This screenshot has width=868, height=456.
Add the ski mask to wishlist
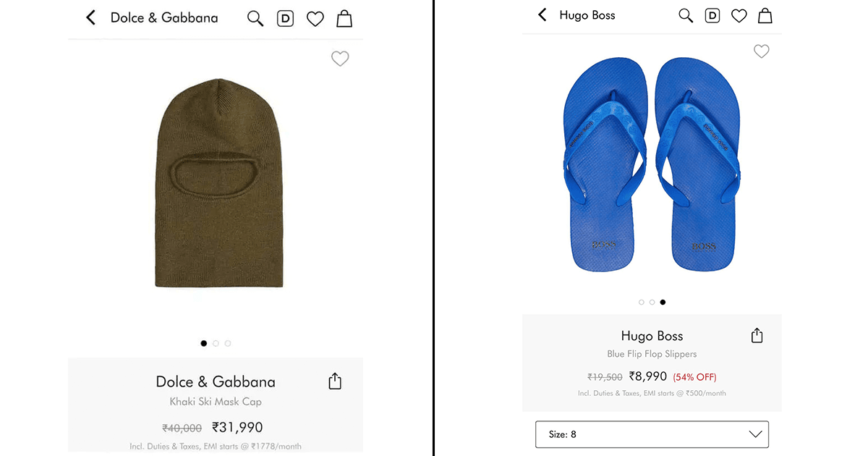[x=340, y=58]
